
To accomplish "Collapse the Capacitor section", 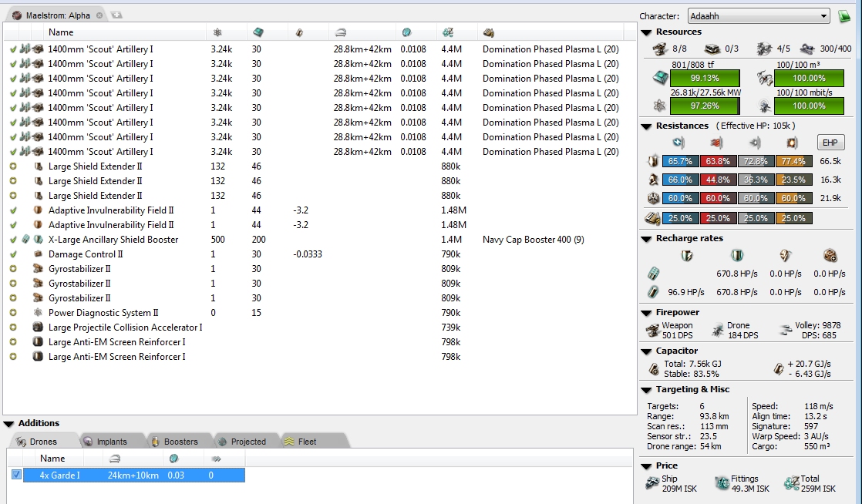I will 646,351.
